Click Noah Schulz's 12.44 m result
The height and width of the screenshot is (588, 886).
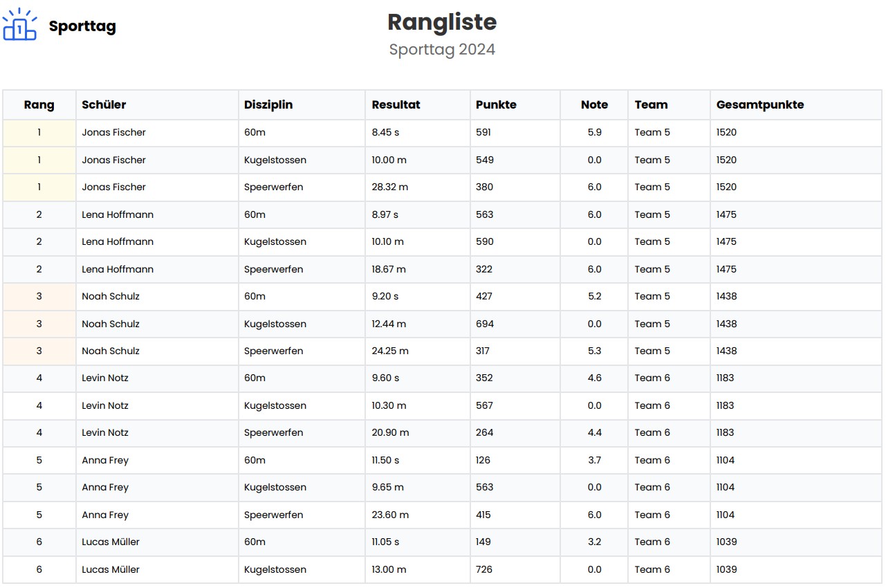(389, 324)
